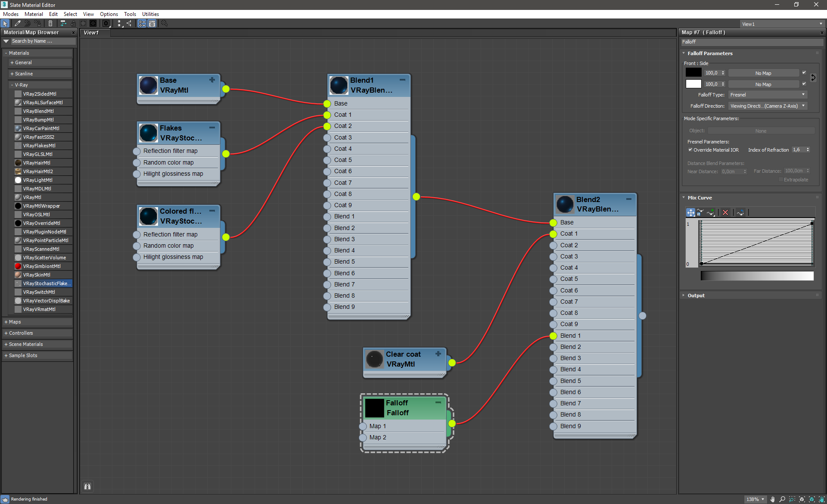Click the swap colors arrow icon
The height and width of the screenshot is (504, 827).
813,78
